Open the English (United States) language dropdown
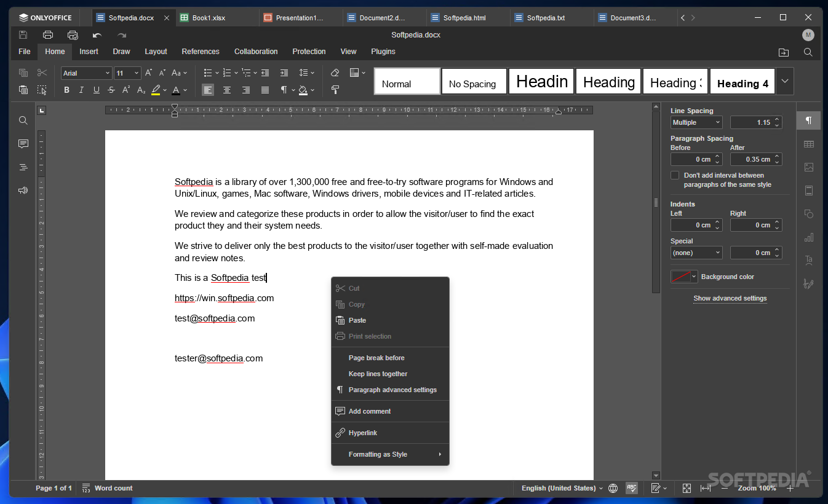The image size is (828, 504). 562,488
